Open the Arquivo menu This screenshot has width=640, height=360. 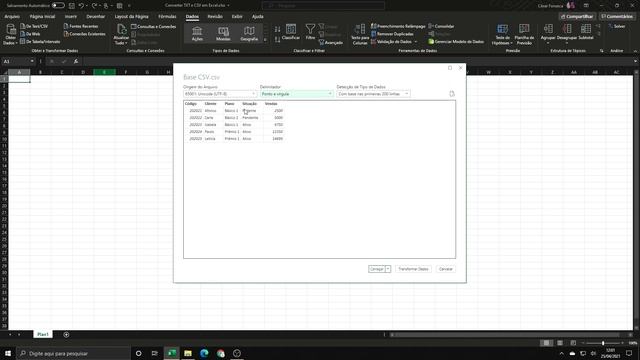(12, 17)
